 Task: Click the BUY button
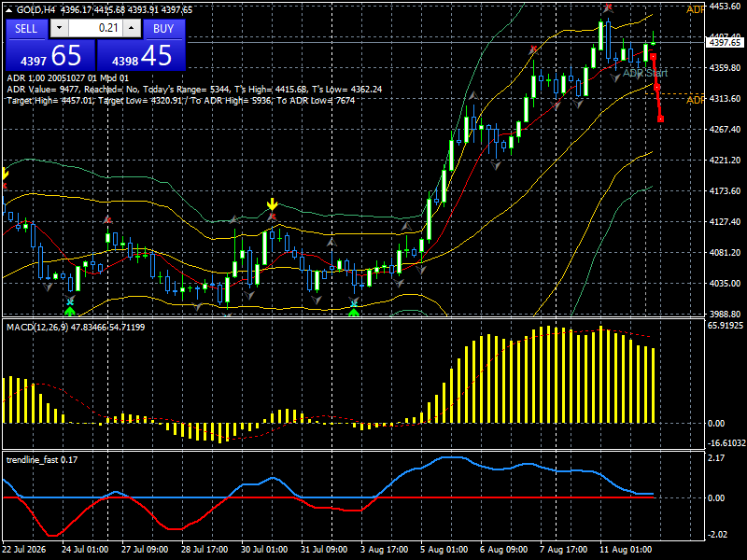click(x=163, y=29)
